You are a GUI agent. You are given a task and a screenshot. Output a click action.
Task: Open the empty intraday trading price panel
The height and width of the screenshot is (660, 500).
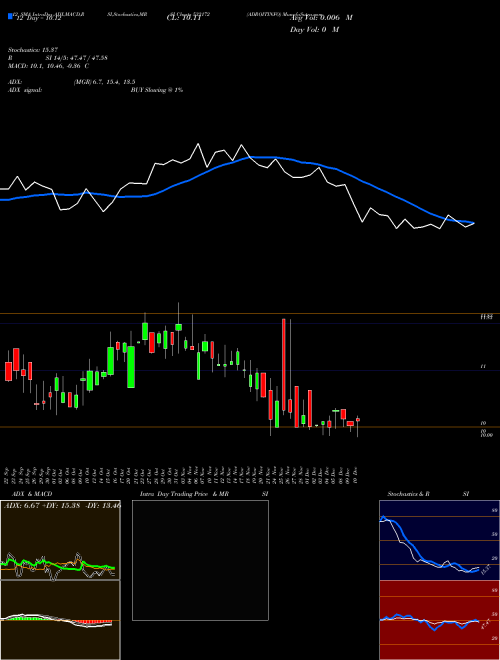tap(200, 560)
